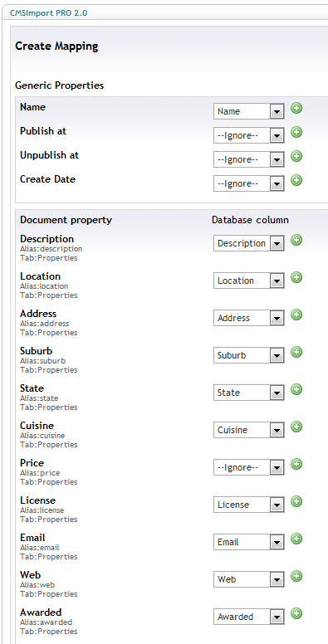
Task: Click the green plus icon in Location row
Action: (296, 277)
